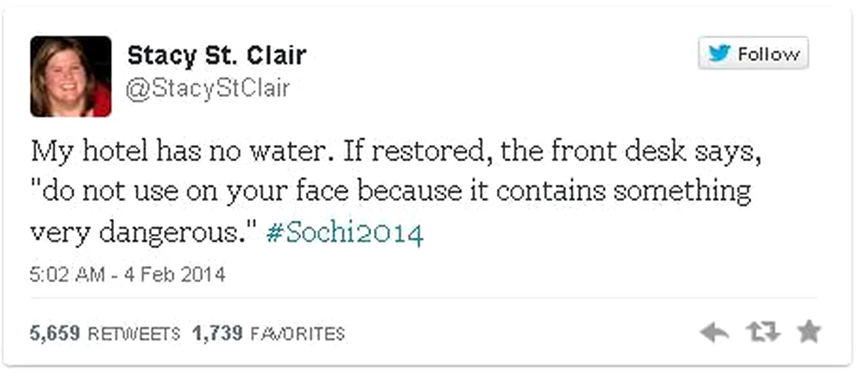
Task: Open Stacy St. Clair's profile photo
Action: [71, 77]
